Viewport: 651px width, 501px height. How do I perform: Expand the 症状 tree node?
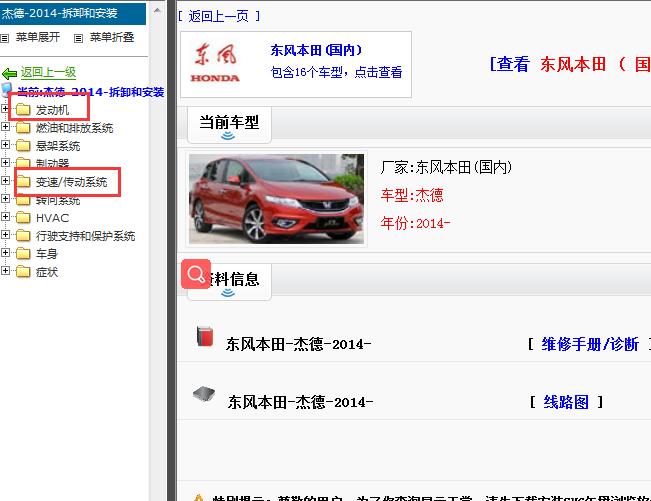pos(5,271)
